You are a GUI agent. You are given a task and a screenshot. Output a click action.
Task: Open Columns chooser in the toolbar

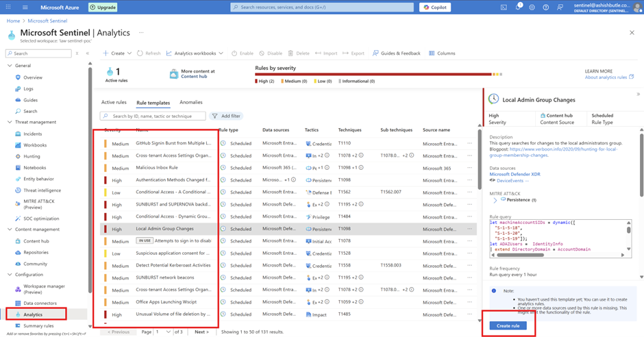point(442,53)
